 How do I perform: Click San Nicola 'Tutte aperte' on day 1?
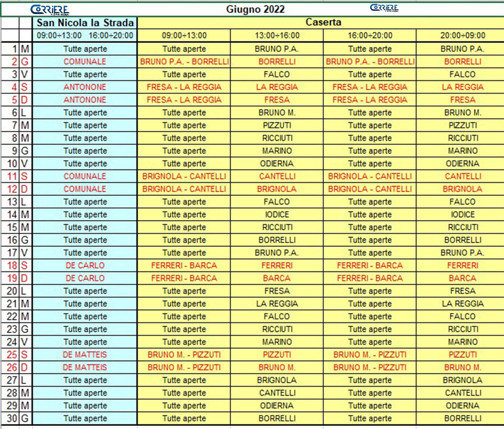85,49
